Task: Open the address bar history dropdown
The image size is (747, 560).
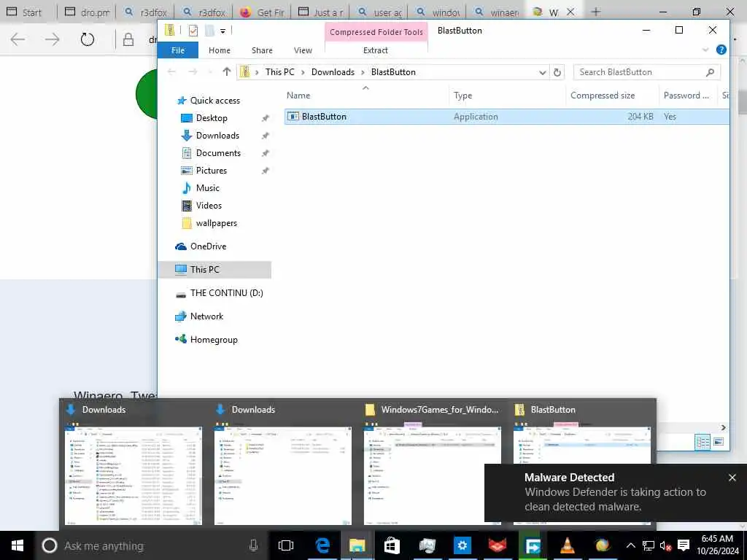Action: (x=542, y=72)
